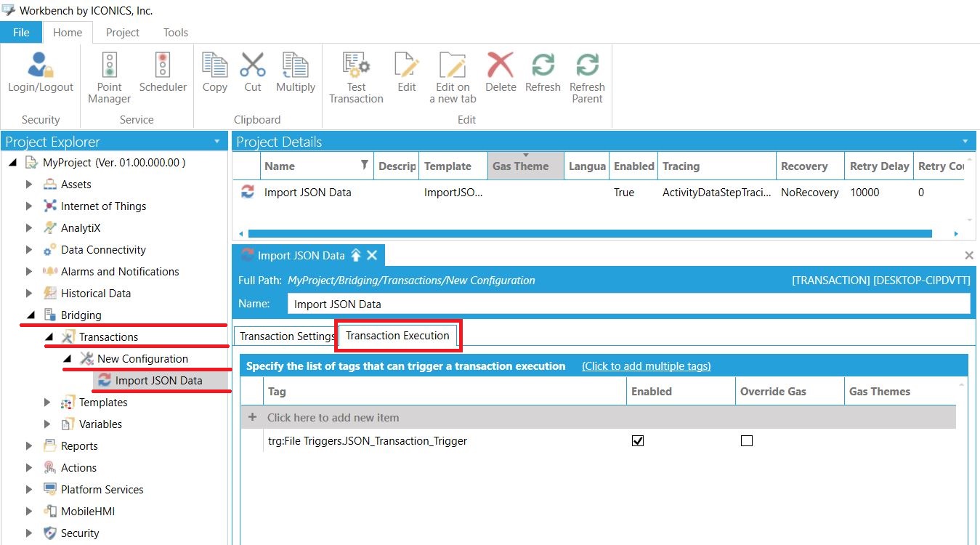Click the Copy clipboard icon

[214, 65]
